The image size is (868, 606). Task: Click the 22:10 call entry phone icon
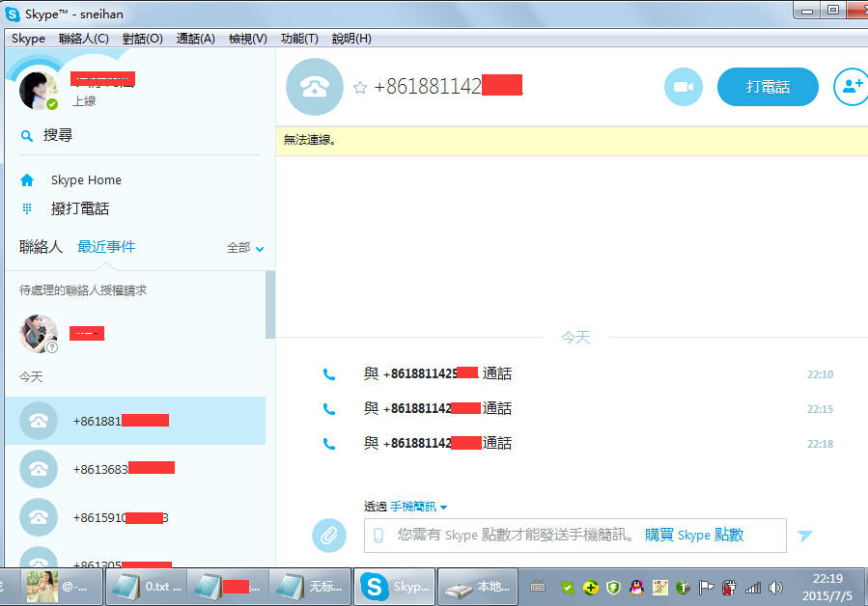(x=329, y=374)
